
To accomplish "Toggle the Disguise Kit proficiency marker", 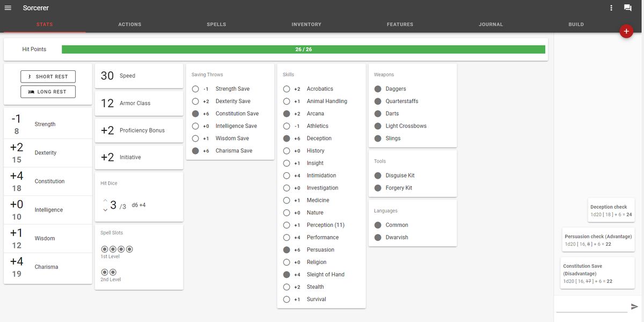I will click(x=377, y=175).
